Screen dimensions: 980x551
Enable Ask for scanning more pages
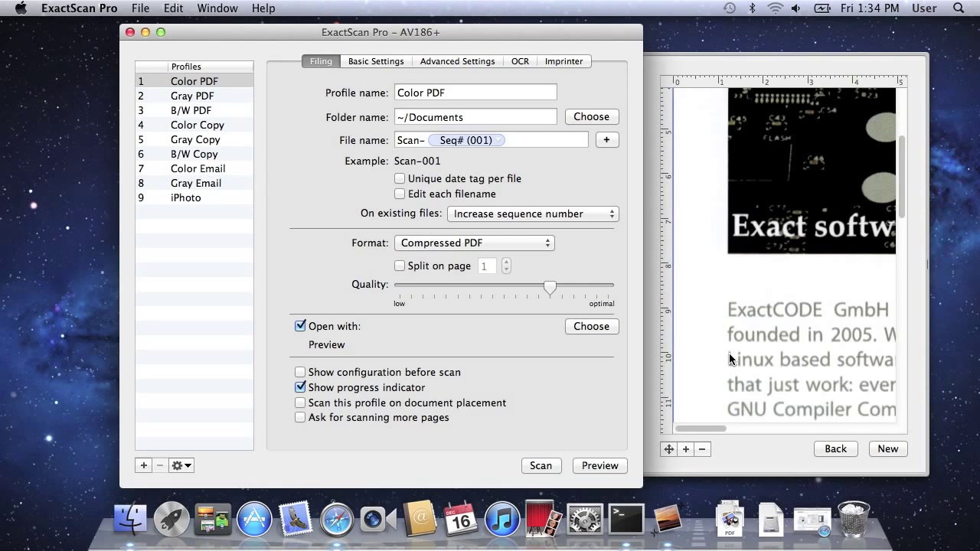300,417
